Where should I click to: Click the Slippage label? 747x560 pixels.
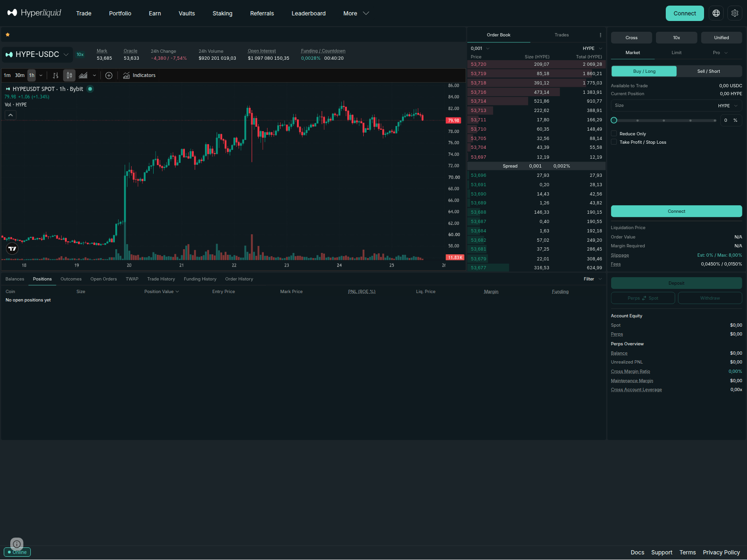pyautogui.click(x=620, y=255)
